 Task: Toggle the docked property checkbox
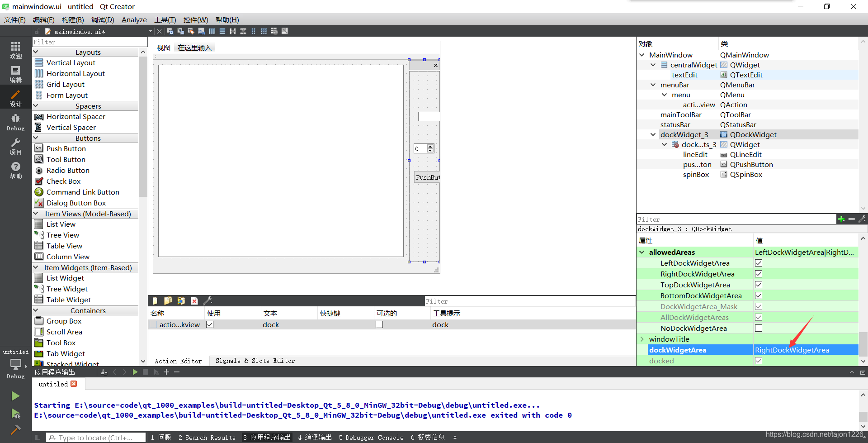coord(759,361)
